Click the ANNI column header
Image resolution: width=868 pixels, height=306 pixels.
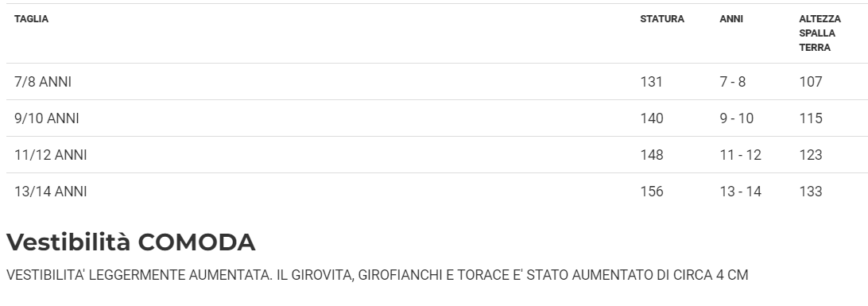pos(731,19)
